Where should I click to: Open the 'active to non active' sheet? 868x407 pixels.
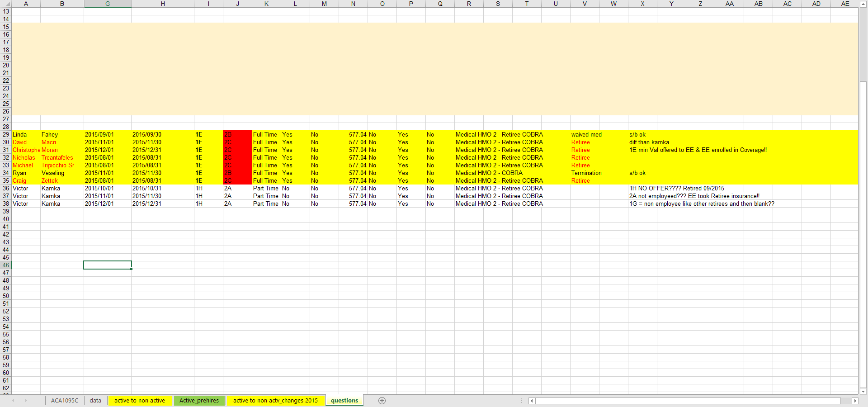tap(139, 401)
